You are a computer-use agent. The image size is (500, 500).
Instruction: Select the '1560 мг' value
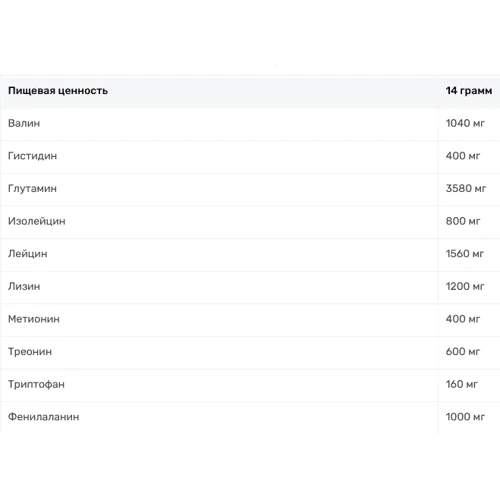pyautogui.click(x=465, y=254)
